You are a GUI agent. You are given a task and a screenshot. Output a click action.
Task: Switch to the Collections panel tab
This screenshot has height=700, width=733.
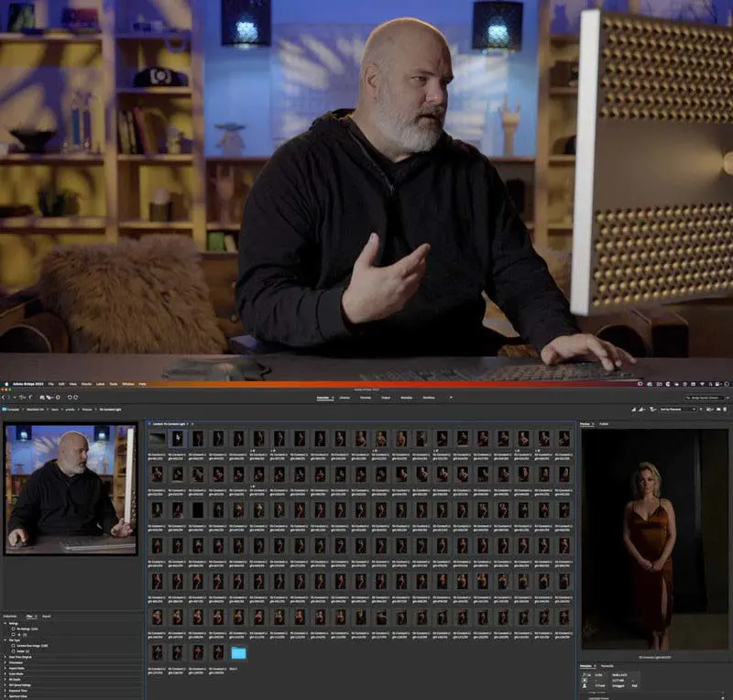[x=11, y=617]
